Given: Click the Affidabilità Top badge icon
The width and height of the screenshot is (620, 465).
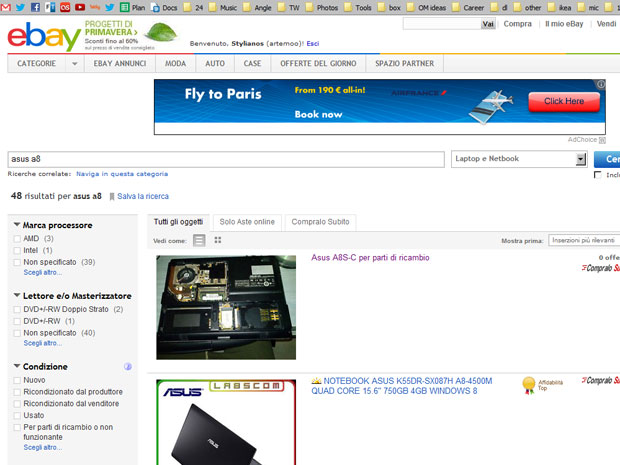Looking at the screenshot, I should [x=529, y=385].
